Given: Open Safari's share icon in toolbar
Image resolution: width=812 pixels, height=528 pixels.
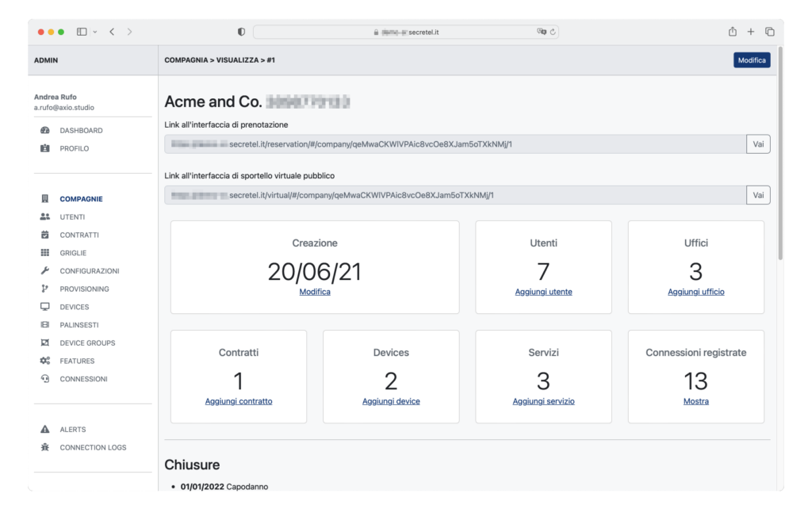Looking at the screenshot, I should click(x=732, y=32).
